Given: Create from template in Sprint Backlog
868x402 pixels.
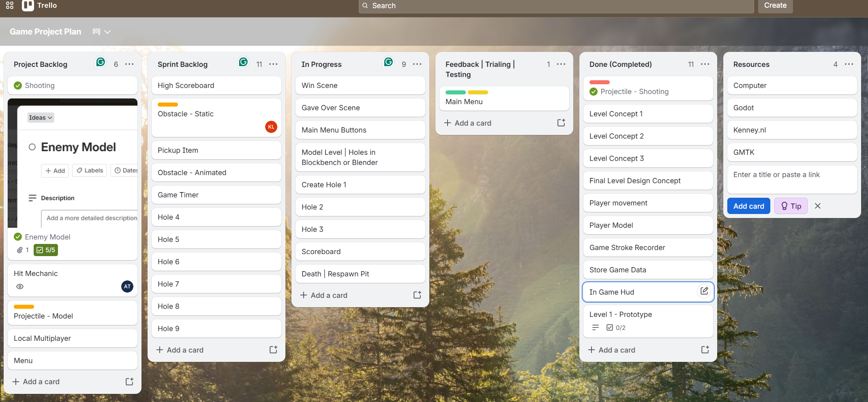Looking at the screenshot, I should point(273,350).
